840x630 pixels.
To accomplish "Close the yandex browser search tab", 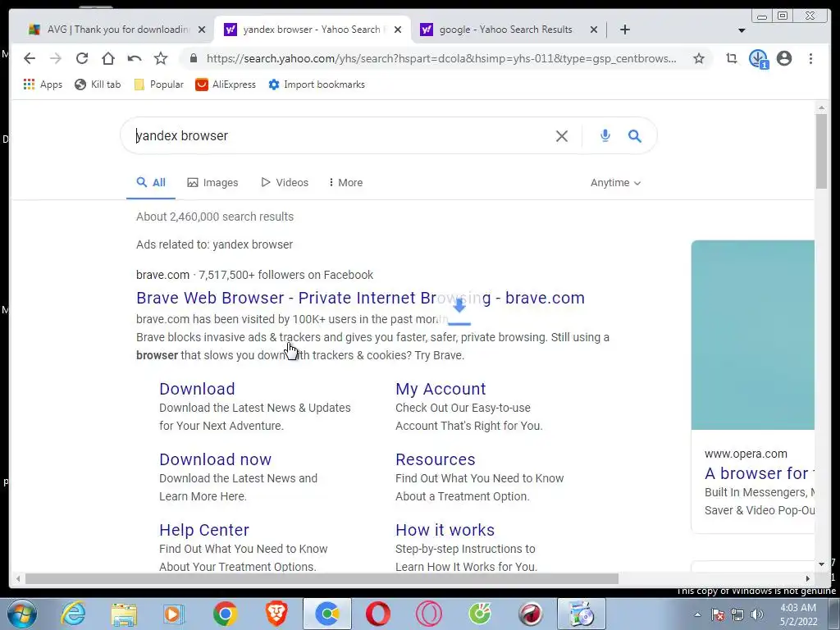I will pyautogui.click(x=398, y=30).
